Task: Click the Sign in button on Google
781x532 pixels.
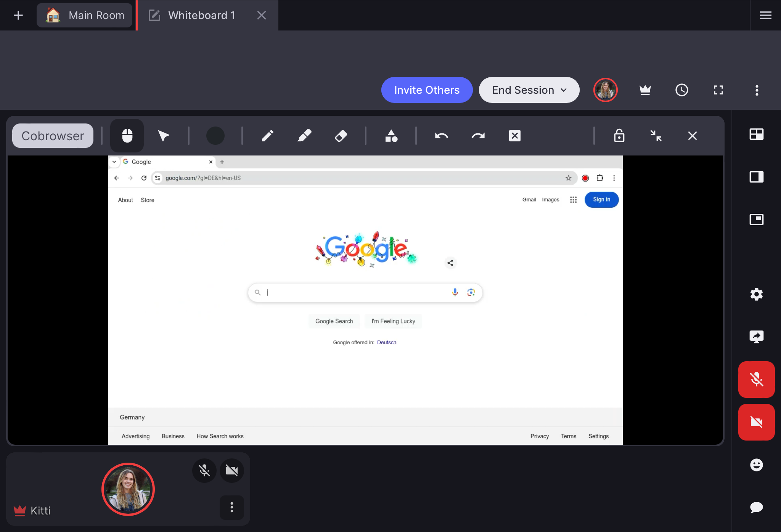Action: 601,200
